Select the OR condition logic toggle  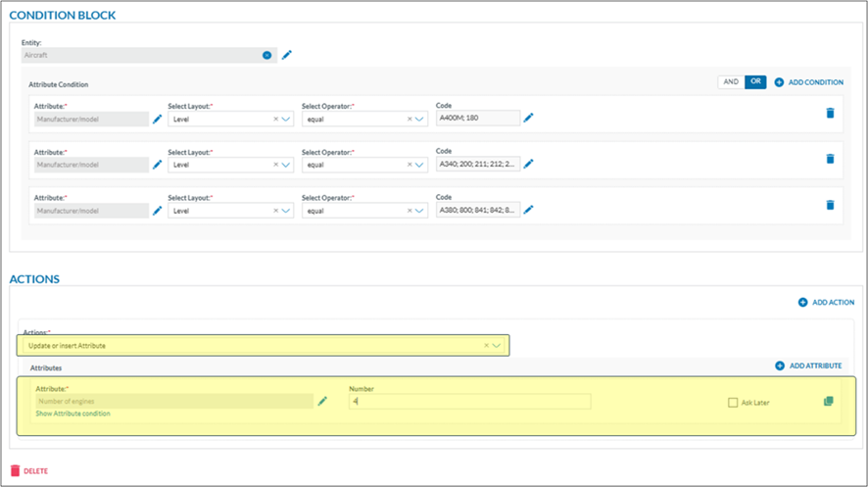pyautogui.click(x=755, y=82)
